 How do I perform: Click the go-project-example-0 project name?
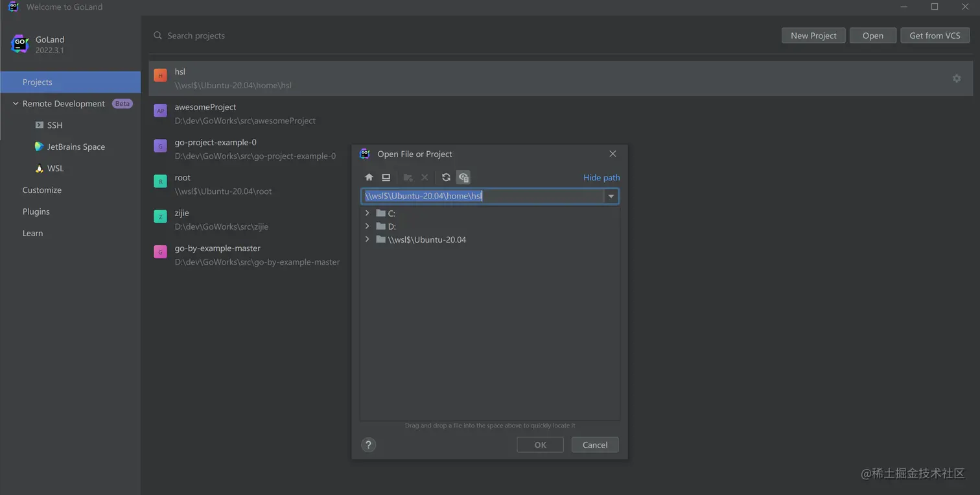tap(216, 142)
